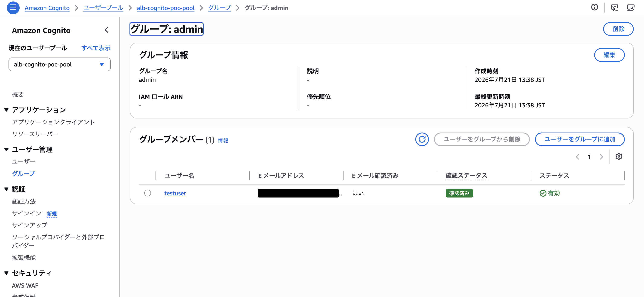Click the ユーザー名 column header
644x297 pixels.
179,176
